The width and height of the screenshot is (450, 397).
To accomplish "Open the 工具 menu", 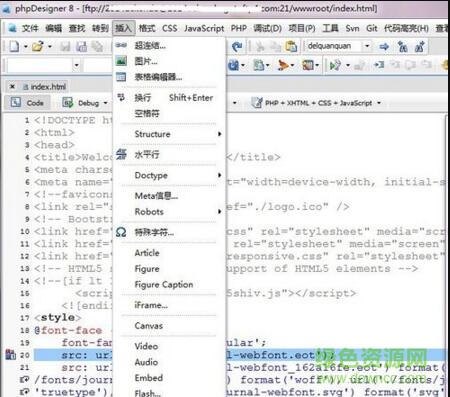I will [x=330, y=29].
